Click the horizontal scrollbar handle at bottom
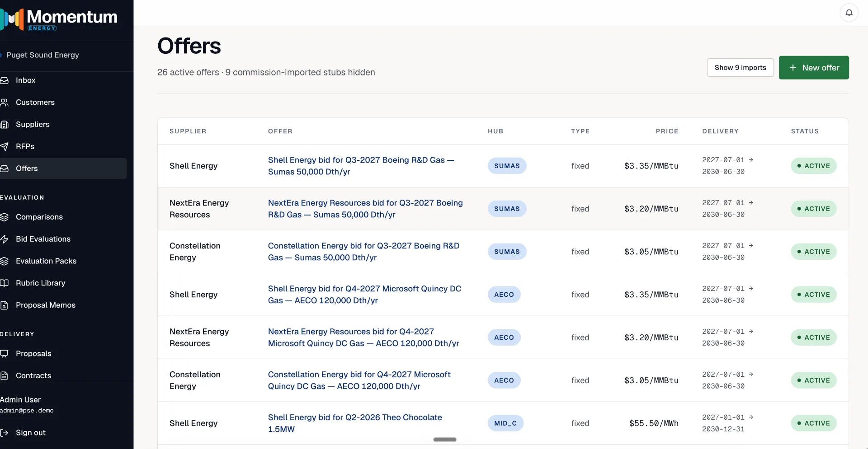This screenshot has width=868, height=449. pyautogui.click(x=445, y=440)
